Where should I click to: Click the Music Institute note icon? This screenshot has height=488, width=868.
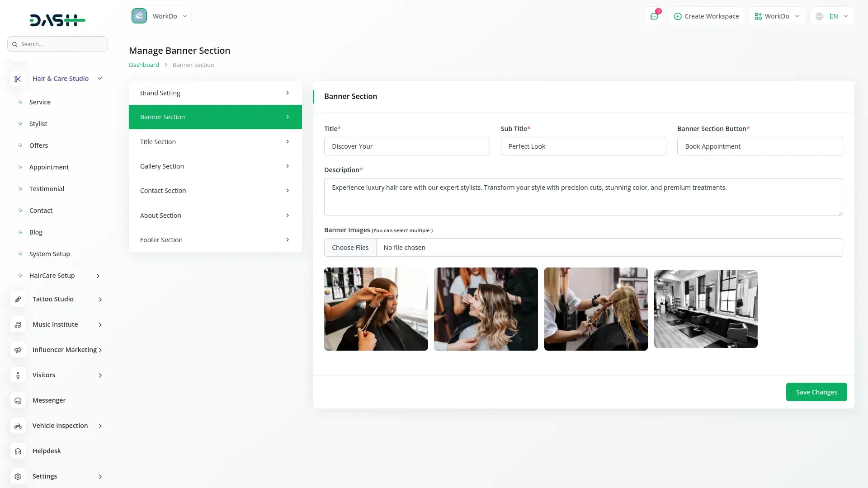(18, 324)
